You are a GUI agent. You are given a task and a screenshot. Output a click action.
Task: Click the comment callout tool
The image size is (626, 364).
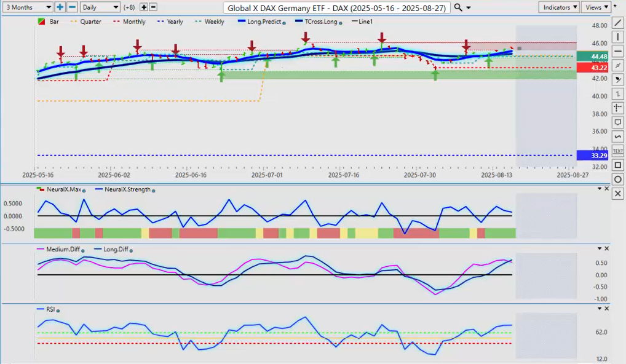(618, 122)
